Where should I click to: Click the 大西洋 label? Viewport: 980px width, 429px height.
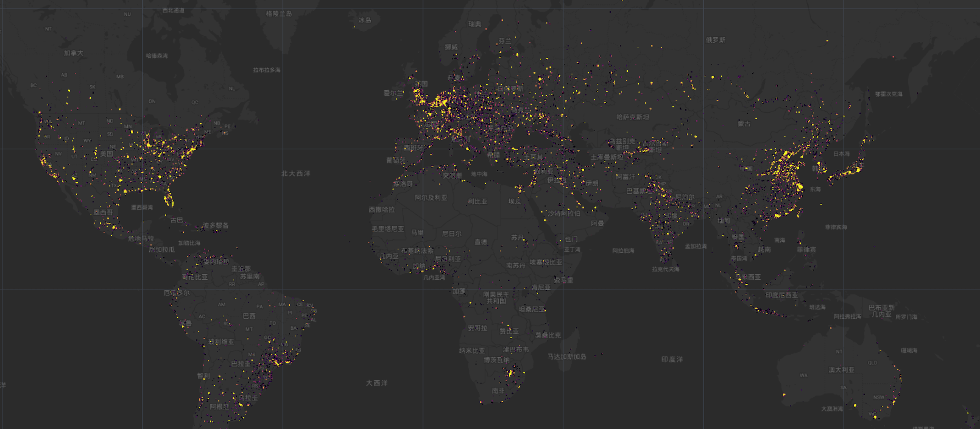(x=376, y=383)
